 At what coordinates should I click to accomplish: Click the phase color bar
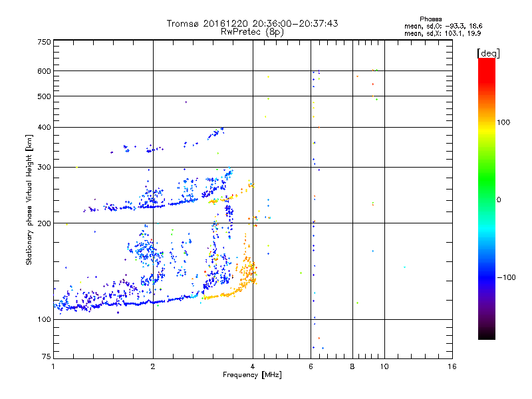point(487,198)
